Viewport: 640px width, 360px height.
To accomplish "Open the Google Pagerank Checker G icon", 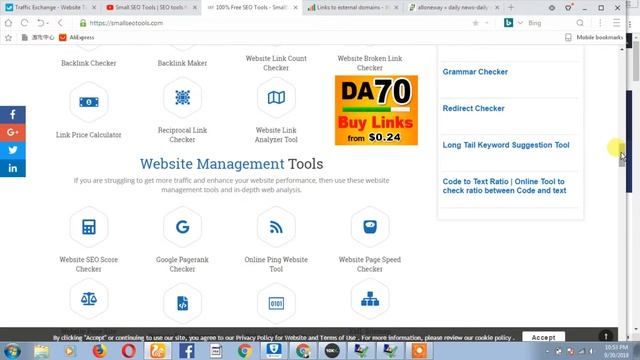I will tap(182, 227).
